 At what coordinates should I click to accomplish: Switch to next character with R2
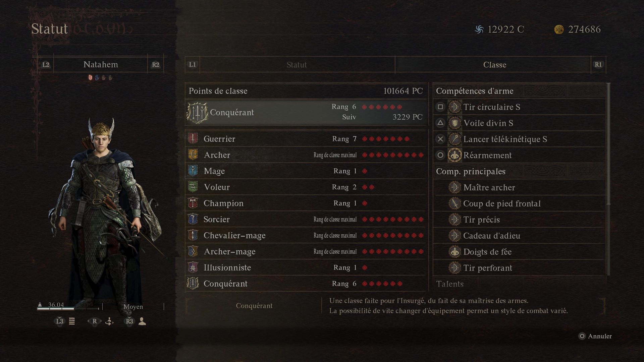[x=156, y=65]
